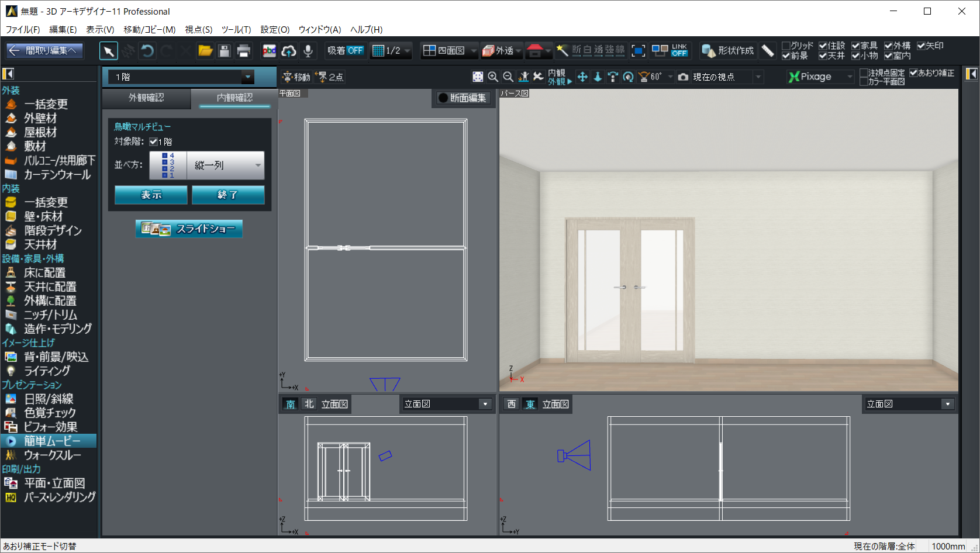Screen dimensions: 980x553
Task: Expand the 縦一列 arrangement dropdown
Action: point(258,165)
